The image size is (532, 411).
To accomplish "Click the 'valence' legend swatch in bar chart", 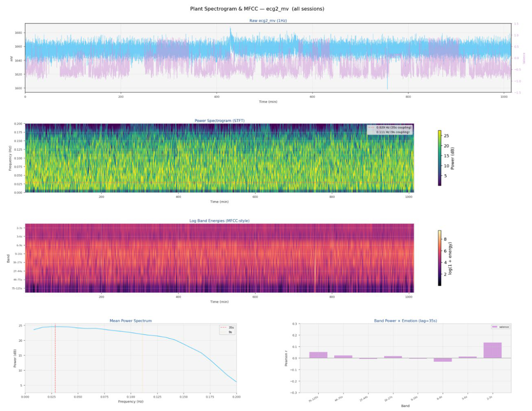I will coord(494,327).
